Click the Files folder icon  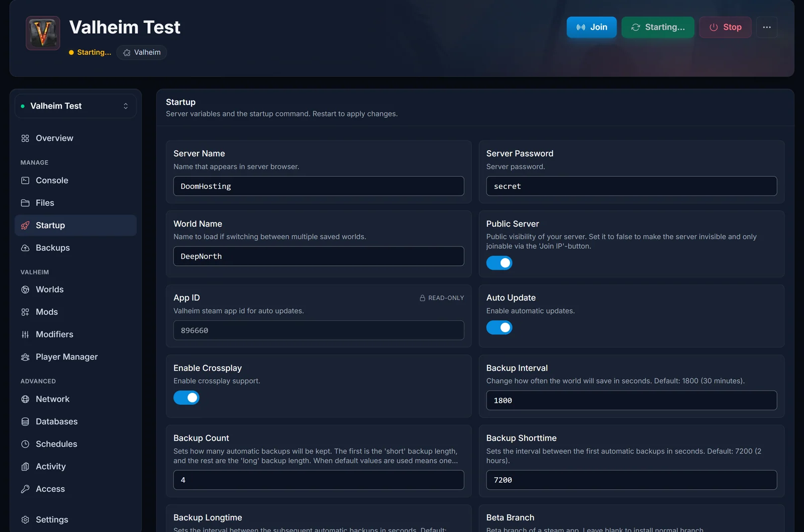point(25,203)
